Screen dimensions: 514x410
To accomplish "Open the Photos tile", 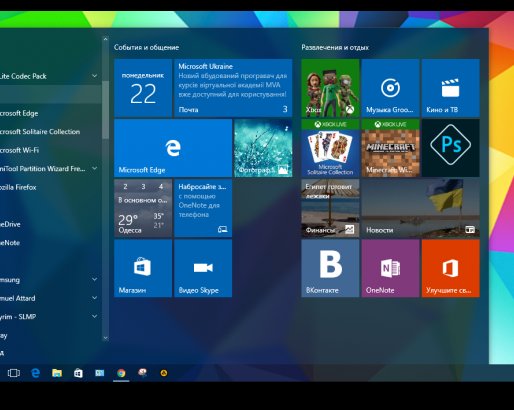I will tap(263, 148).
